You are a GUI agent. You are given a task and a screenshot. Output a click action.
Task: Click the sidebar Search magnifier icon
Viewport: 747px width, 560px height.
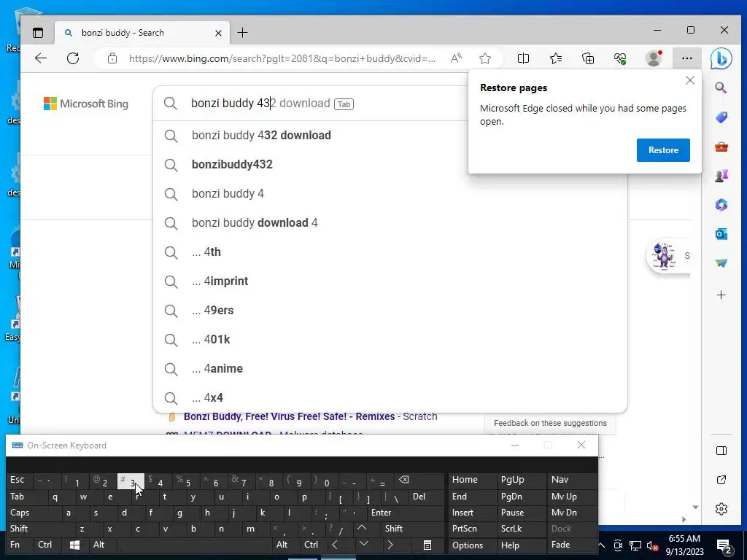[x=721, y=87]
